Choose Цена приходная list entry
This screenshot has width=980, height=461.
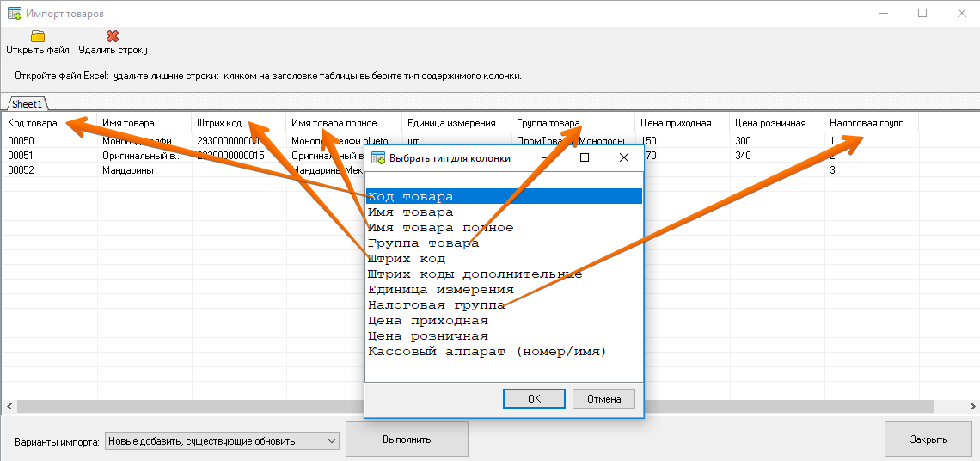[x=504, y=321]
